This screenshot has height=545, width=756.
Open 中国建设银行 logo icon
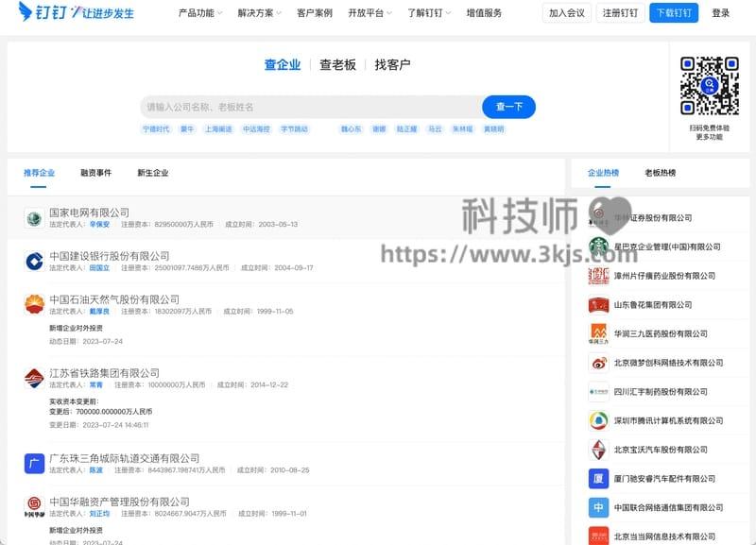[34, 262]
